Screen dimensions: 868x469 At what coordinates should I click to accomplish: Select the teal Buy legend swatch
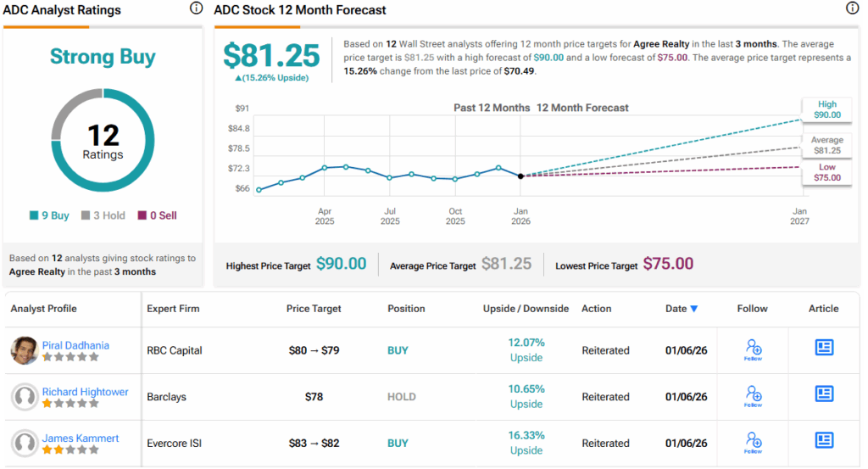click(x=33, y=215)
